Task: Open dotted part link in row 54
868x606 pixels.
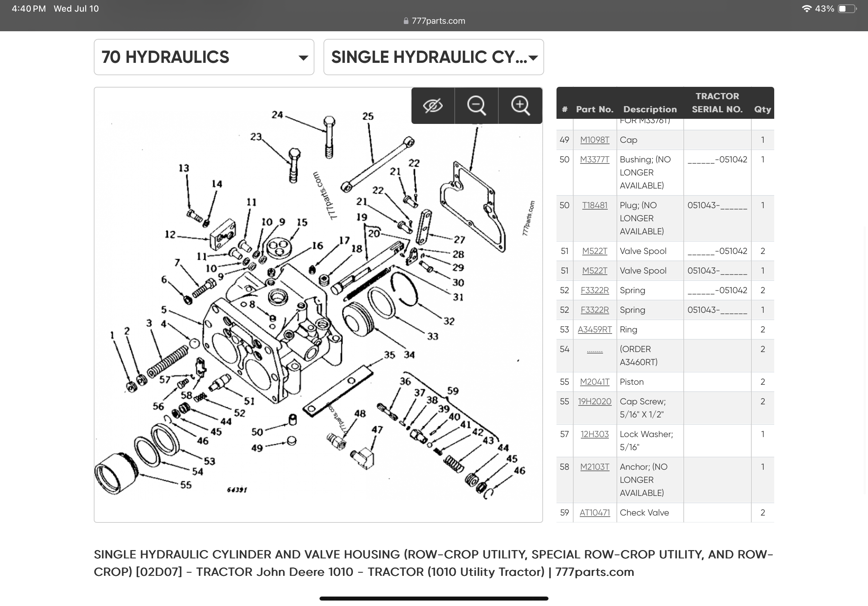Action: (x=595, y=351)
